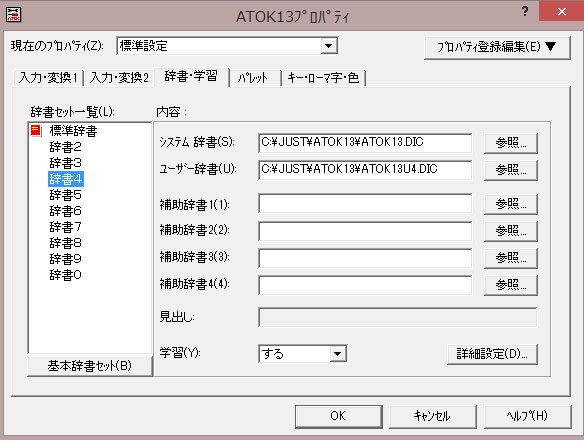
Task: Click the キャンセル button
Action: (433, 417)
